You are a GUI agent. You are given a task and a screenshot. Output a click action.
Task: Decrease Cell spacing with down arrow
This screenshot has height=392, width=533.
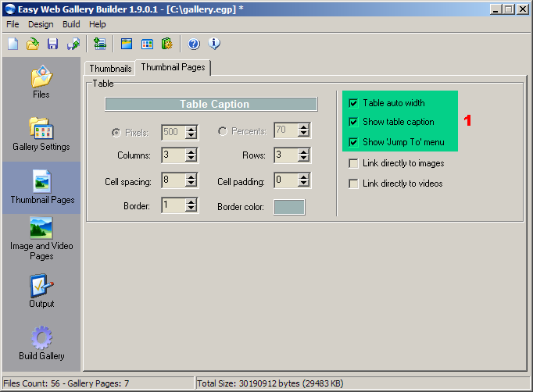(191, 184)
